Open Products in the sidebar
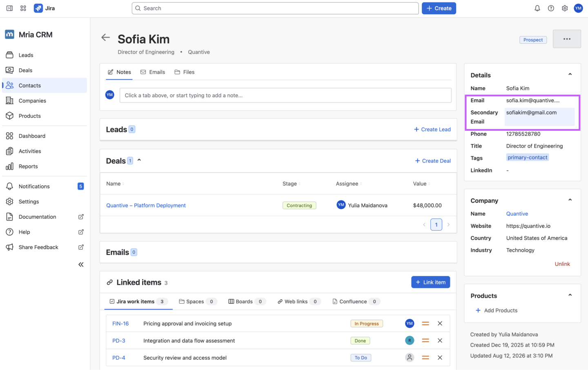 (45, 116)
